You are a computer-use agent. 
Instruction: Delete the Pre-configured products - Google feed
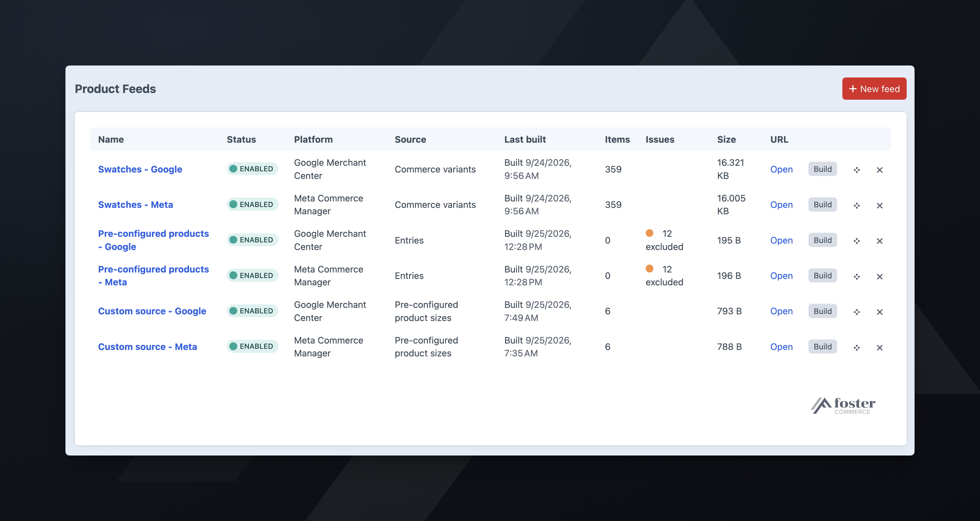(x=879, y=241)
